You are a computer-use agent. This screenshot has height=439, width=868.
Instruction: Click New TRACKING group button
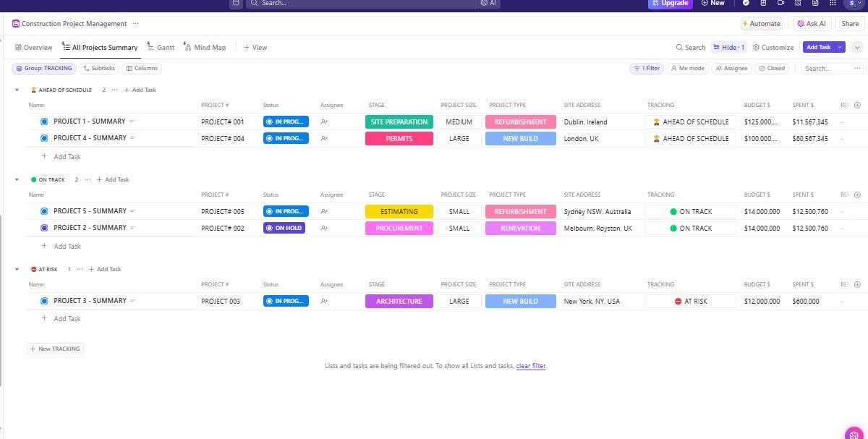pos(56,349)
